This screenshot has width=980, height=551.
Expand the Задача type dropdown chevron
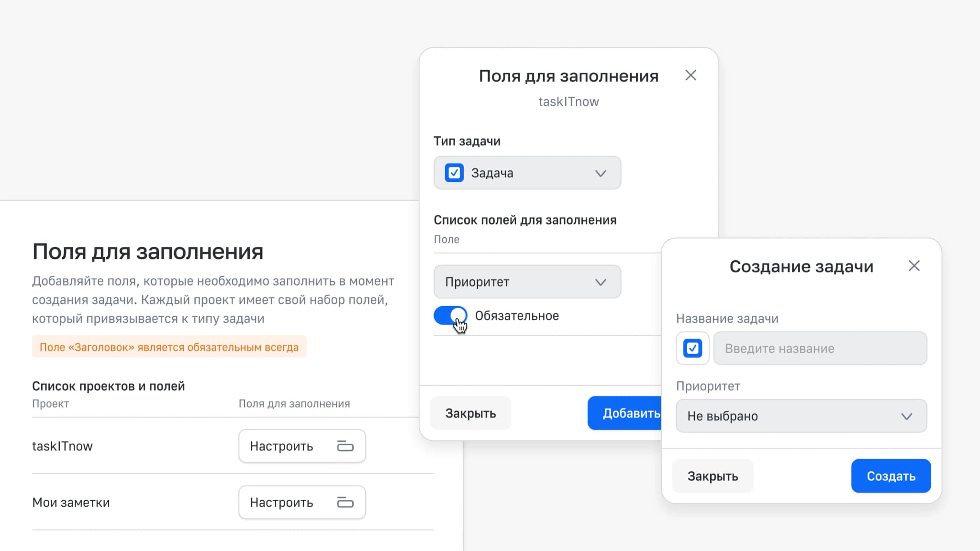(601, 173)
